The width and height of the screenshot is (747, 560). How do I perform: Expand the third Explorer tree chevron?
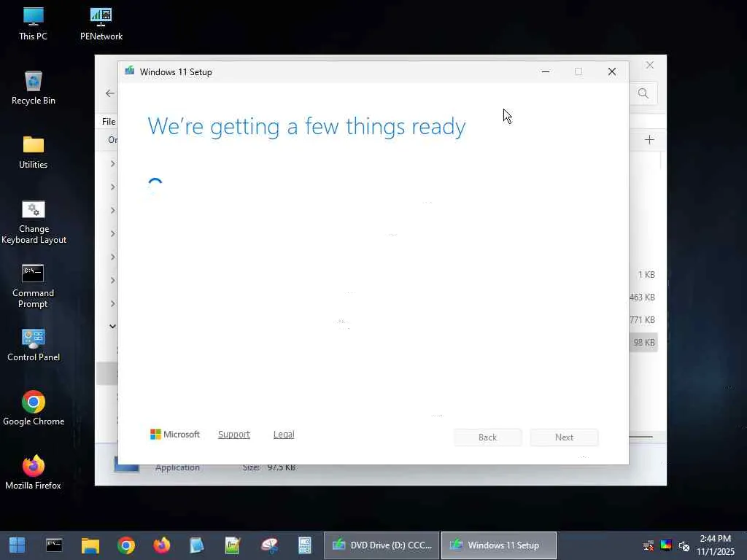coord(112,210)
